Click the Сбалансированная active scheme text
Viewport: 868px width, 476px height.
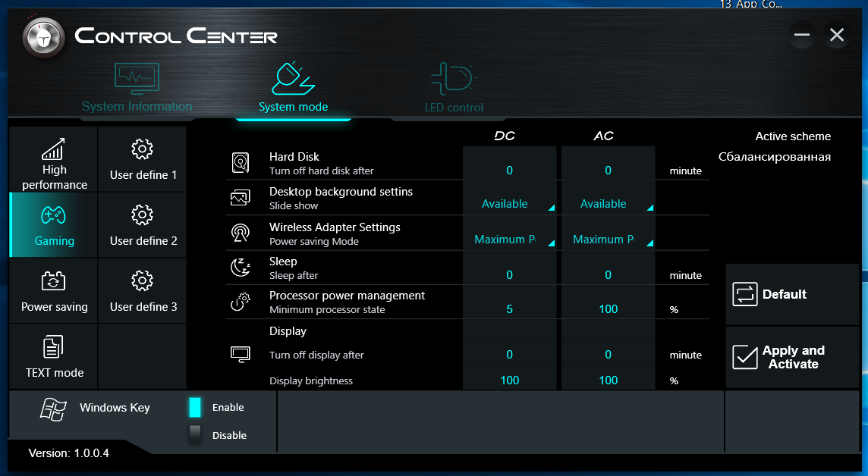click(x=775, y=156)
